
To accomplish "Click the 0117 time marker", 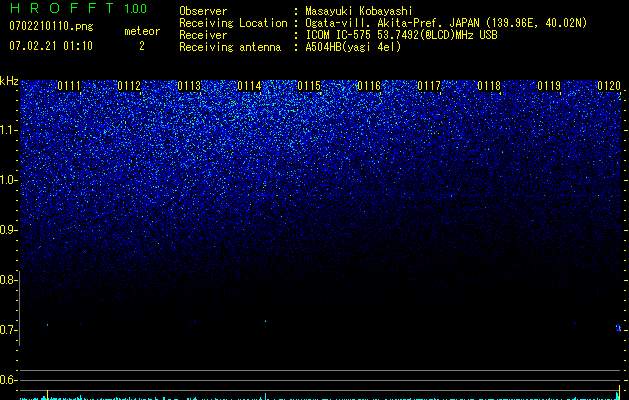I will point(429,86).
